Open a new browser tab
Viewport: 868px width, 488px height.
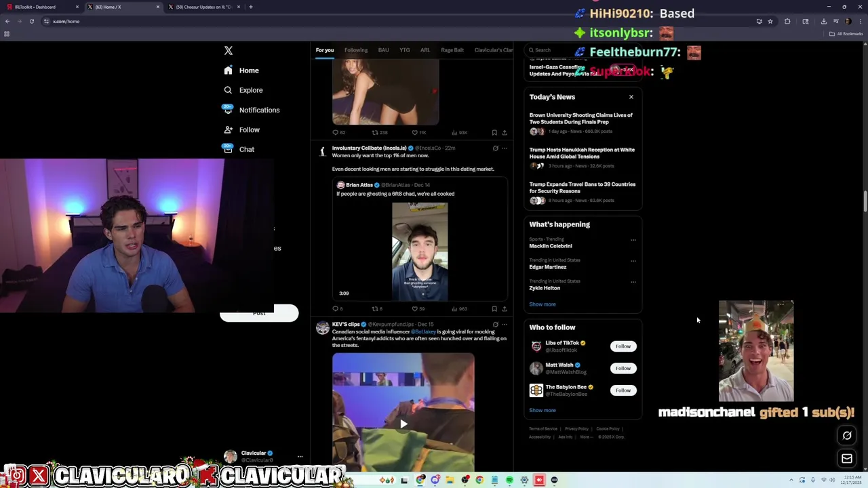click(x=251, y=7)
